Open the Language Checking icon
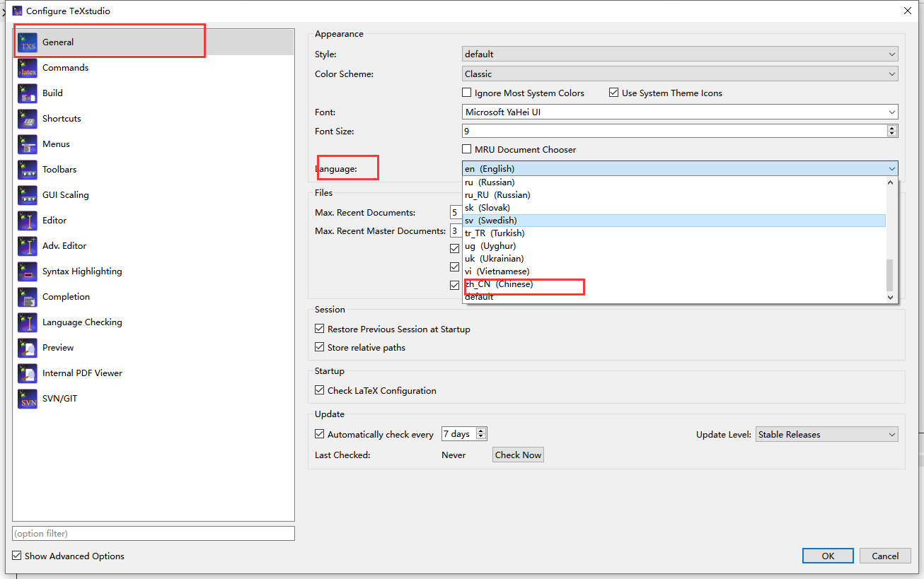 pyautogui.click(x=28, y=322)
